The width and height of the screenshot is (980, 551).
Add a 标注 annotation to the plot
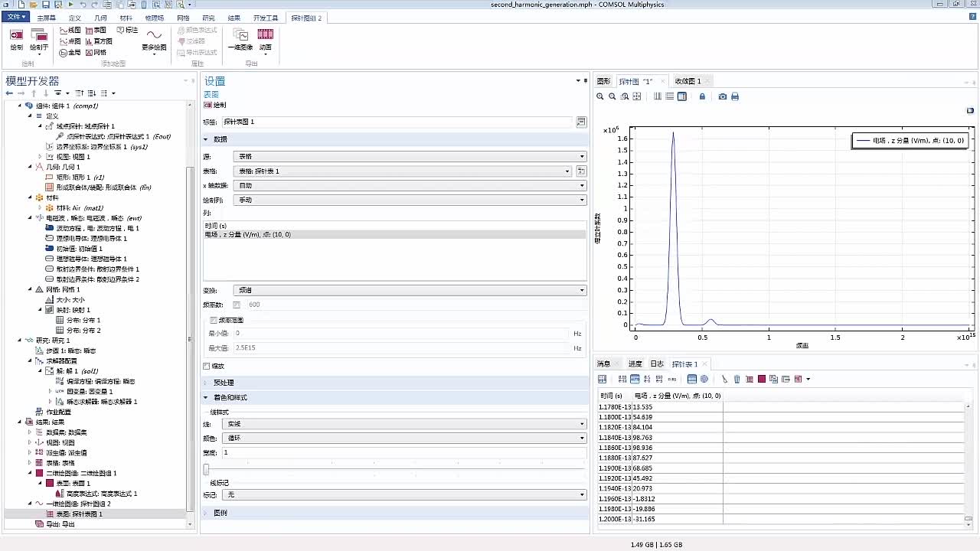[127, 31]
